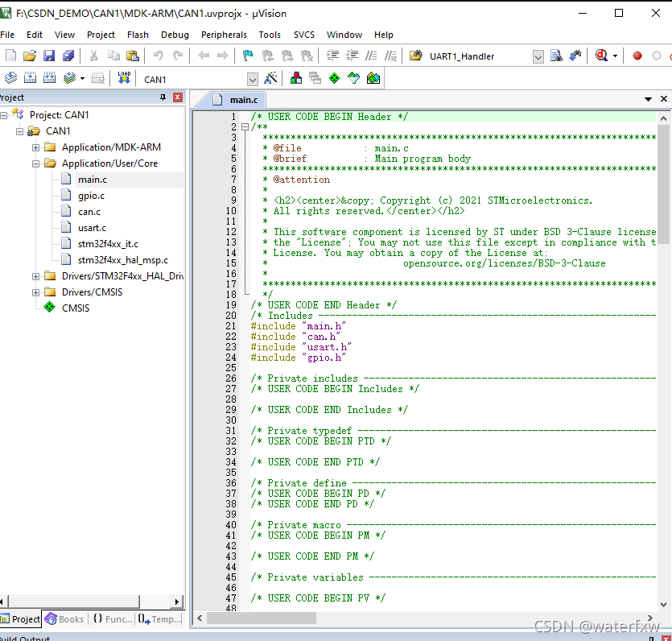Switch to the Books panel tab
672x641 pixels.
(x=64, y=619)
